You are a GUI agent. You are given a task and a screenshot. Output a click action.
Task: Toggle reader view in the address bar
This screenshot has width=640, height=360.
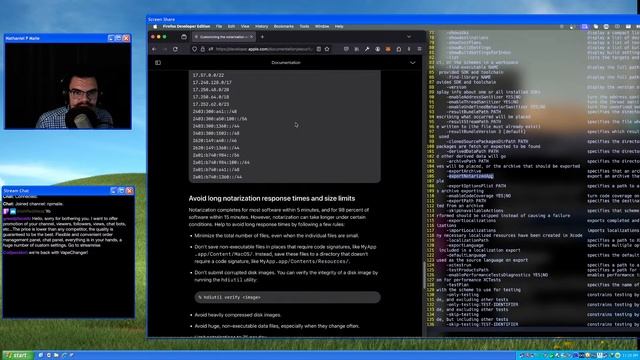click(x=318, y=49)
